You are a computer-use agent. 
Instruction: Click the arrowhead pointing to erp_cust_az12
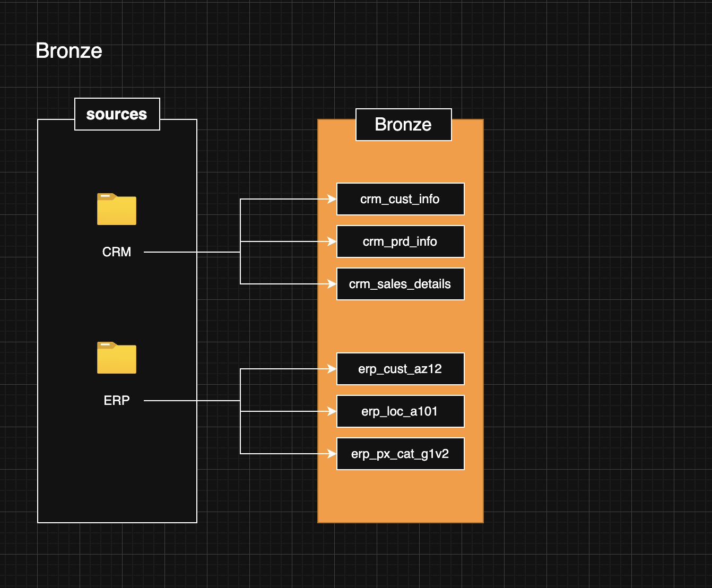[332, 369]
